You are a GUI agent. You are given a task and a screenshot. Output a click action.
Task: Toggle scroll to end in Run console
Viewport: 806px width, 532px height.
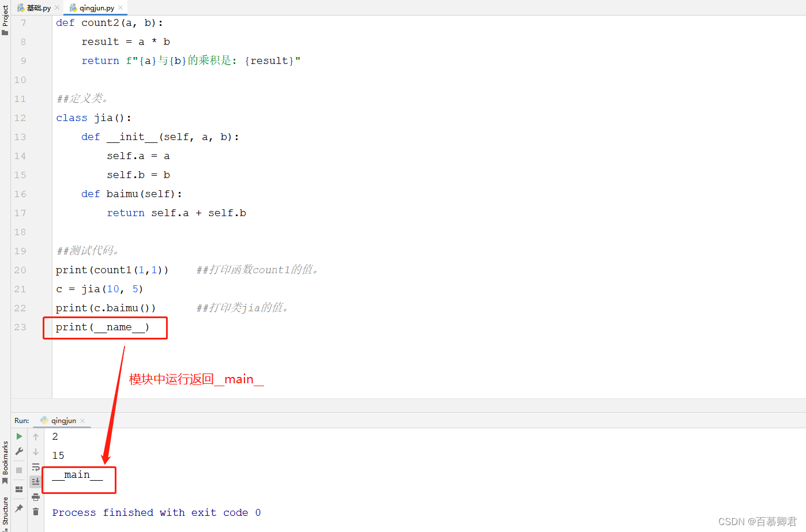point(36,481)
